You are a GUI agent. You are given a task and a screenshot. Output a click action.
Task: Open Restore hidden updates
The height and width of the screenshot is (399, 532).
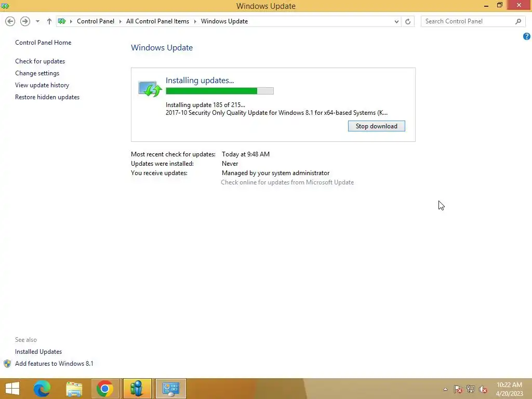[47, 97]
